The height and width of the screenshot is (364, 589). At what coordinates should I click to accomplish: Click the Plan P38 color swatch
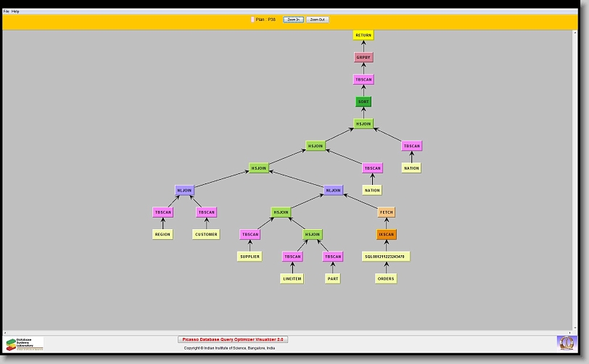(252, 20)
